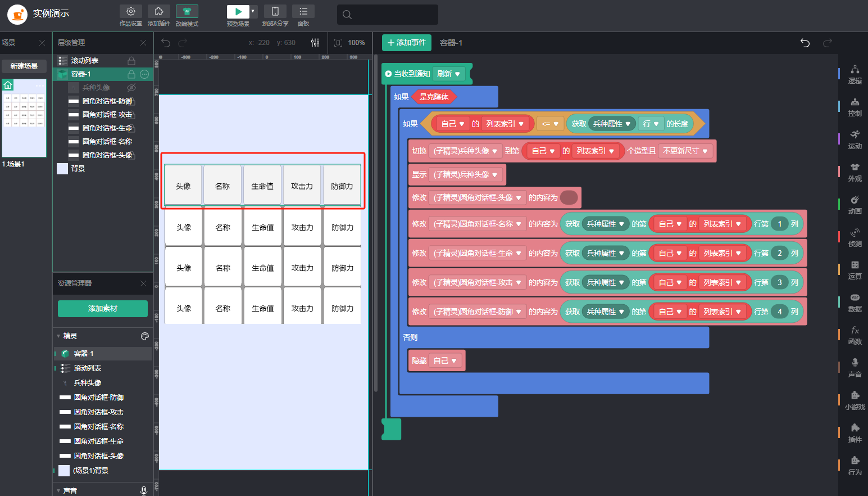Open the data (数据) block category
The height and width of the screenshot is (496, 868).
(x=855, y=303)
